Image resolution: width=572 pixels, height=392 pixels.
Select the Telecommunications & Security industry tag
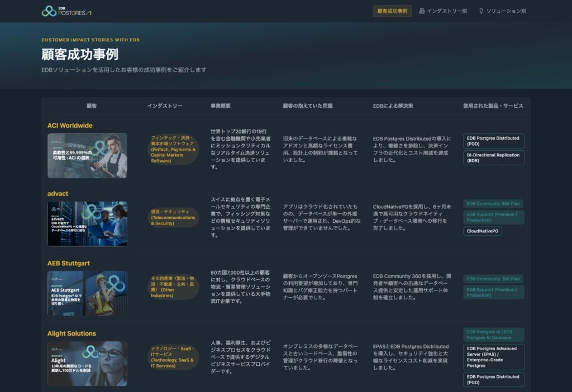coord(174,218)
